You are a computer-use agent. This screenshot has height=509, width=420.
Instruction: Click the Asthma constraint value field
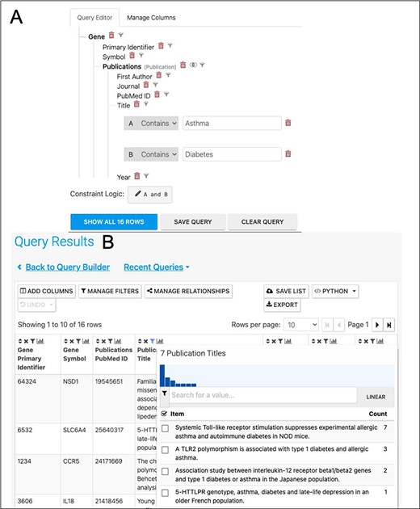click(x=232, y=124)
